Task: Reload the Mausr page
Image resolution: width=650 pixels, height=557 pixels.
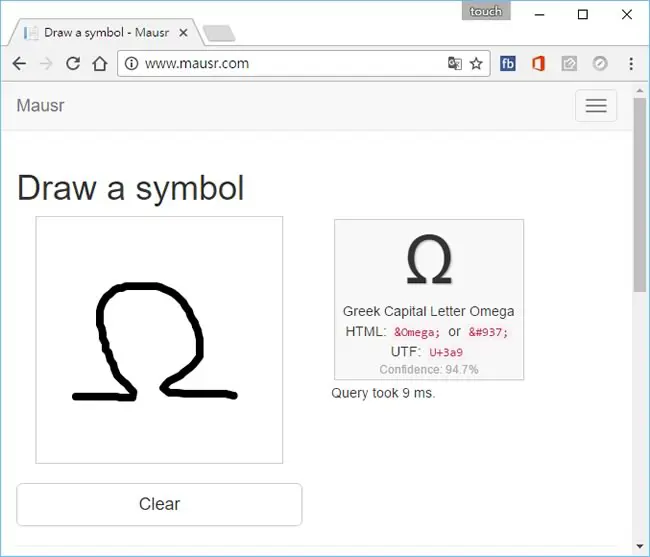Action: pyautogui.click(x=73, y=63)
